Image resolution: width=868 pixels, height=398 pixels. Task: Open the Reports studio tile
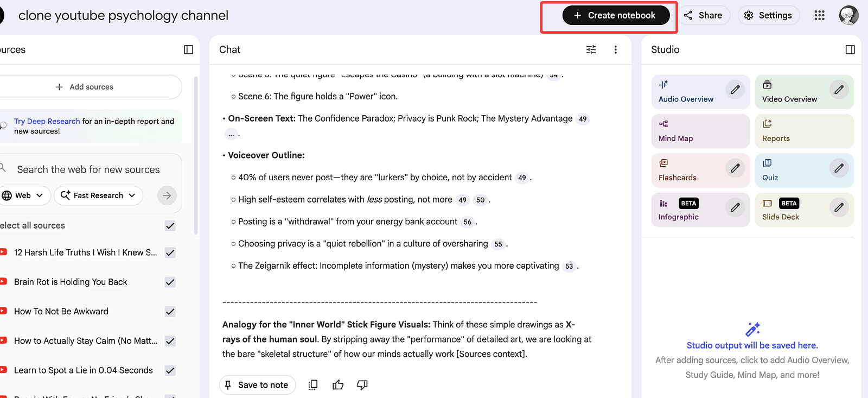803,131
